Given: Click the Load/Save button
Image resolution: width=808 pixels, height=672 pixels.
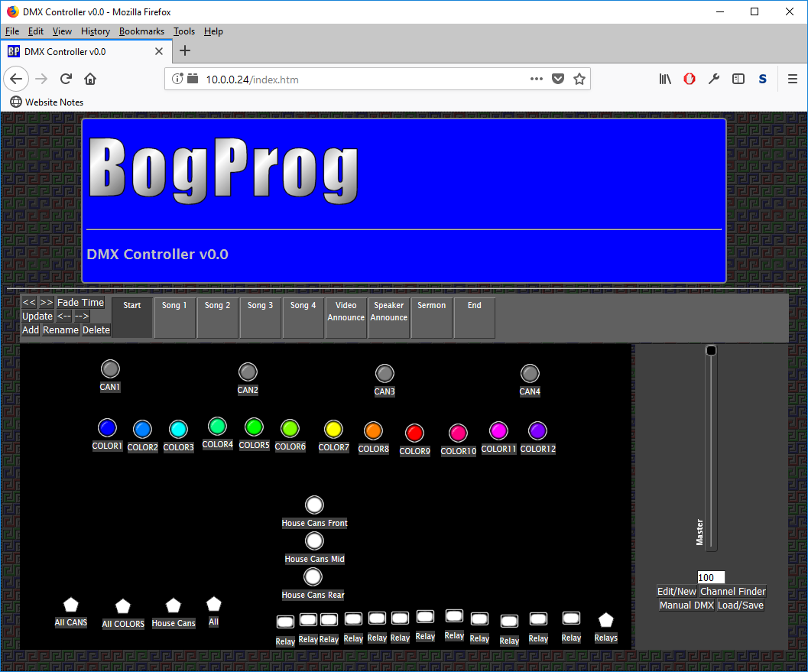Looking at the screenshot, I should [740, 605].
